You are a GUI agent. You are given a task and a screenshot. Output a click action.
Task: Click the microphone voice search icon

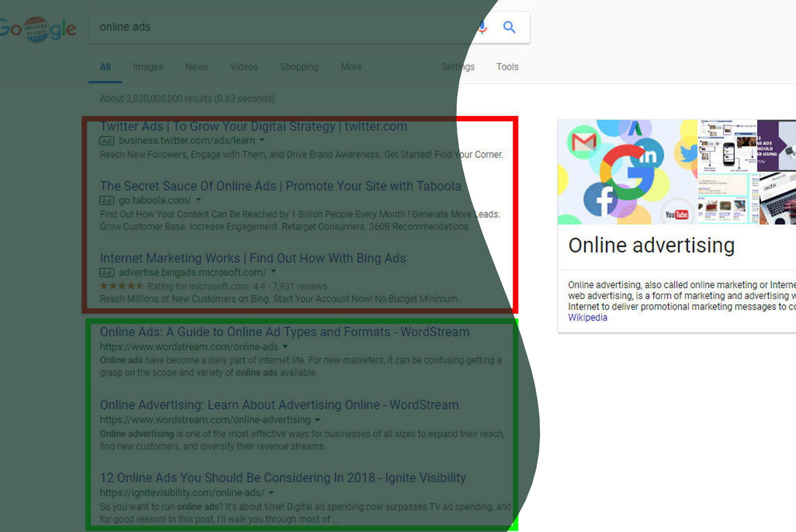483,27
